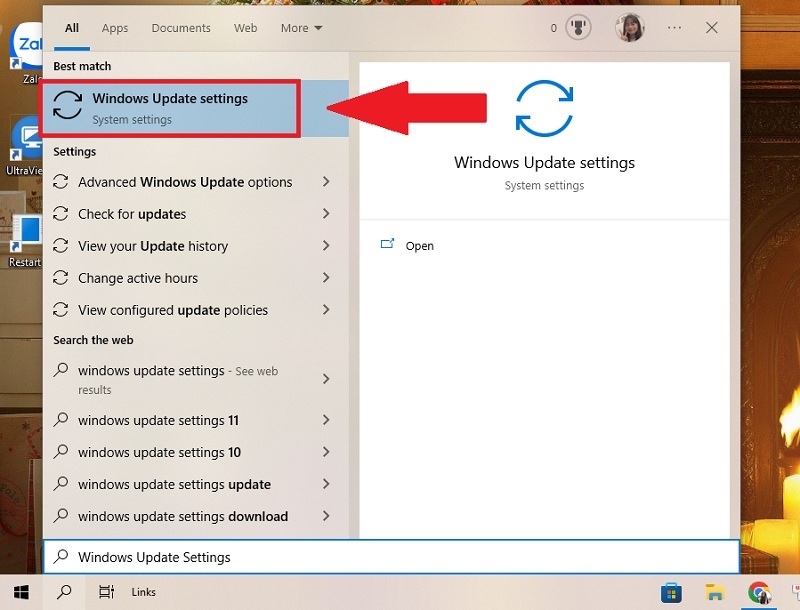This screenshot has height=610, width=800.
Task: Click the search box with Windows Update Settings
Action: [390, 557]
